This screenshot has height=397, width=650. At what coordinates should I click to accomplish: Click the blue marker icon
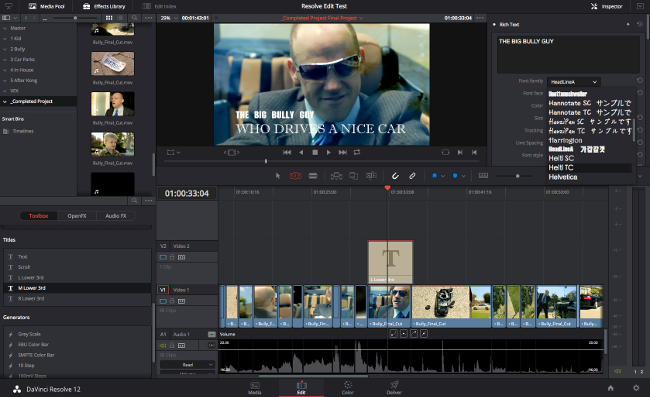tap(455, 176)
